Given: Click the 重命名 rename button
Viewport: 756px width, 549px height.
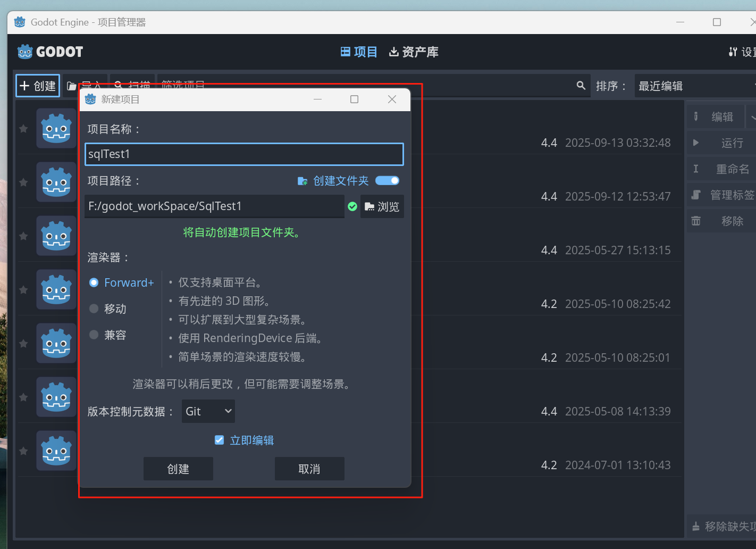Looking at the screenshot, I should click(x=721, y=169).
